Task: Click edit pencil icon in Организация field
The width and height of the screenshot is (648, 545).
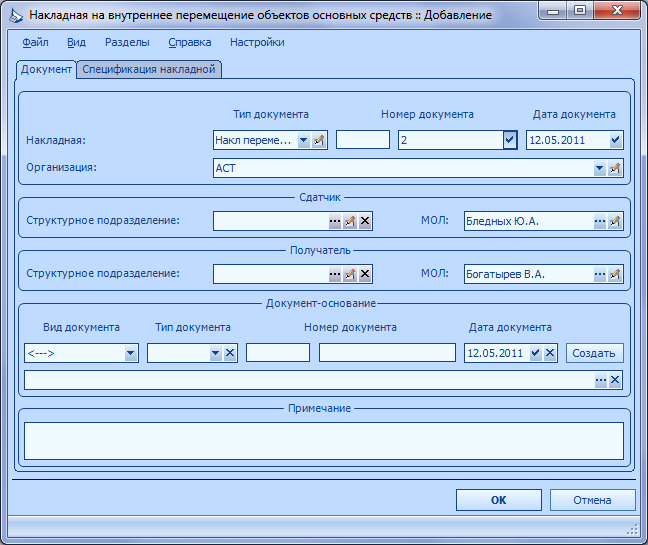Action: tap(615, 168)
